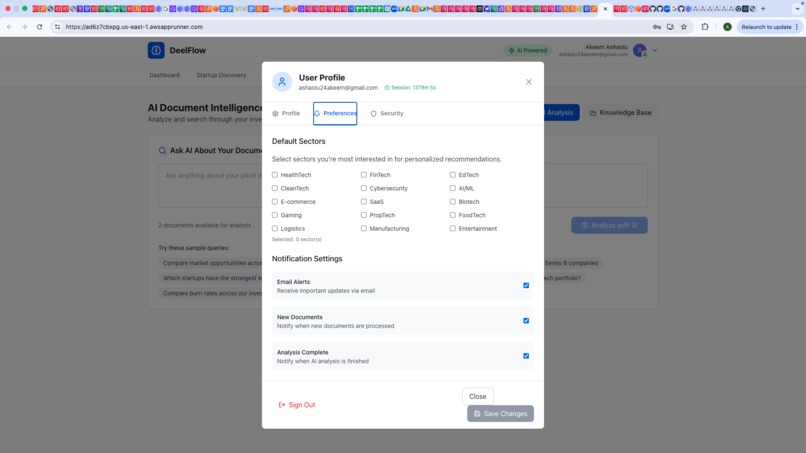This screenshot has height=453, width=806.
Task: Click the browser forward arrow
Action: pyautogui.click(x=24, y=27)
